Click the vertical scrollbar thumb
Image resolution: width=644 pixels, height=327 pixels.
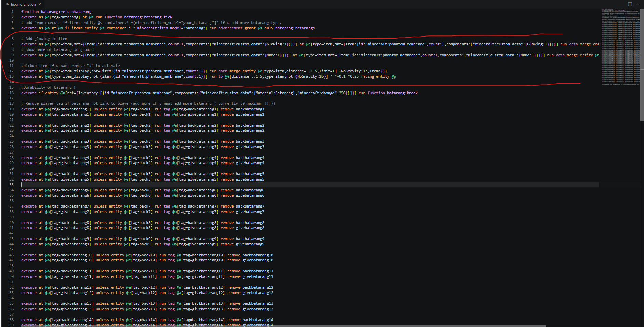point(642,65)
